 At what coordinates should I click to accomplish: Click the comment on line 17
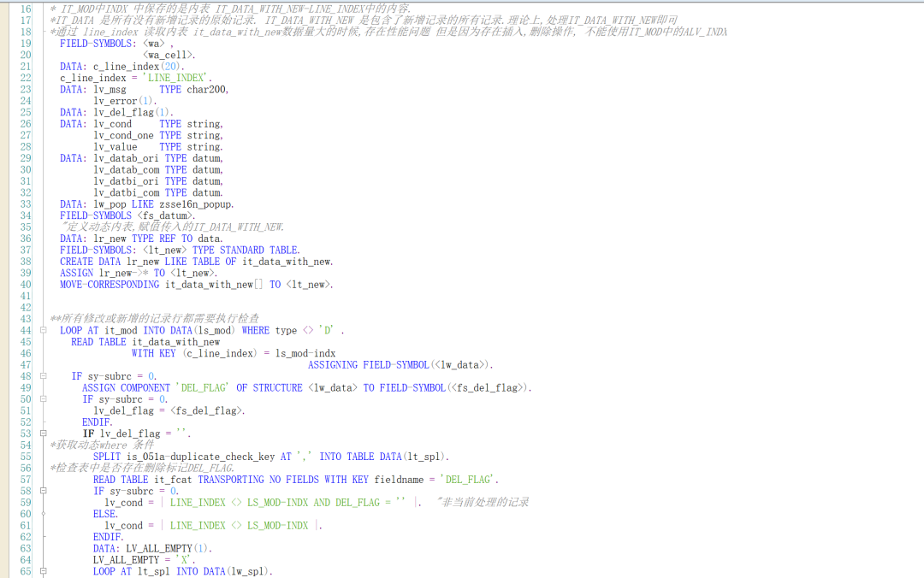click(x=363, y=21)
